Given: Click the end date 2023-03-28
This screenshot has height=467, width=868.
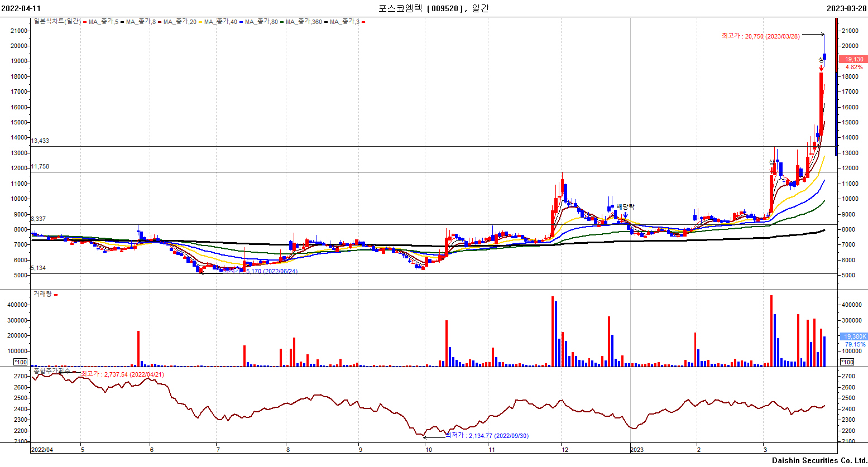Looking at the screenshot, I should tap(847, 8).
